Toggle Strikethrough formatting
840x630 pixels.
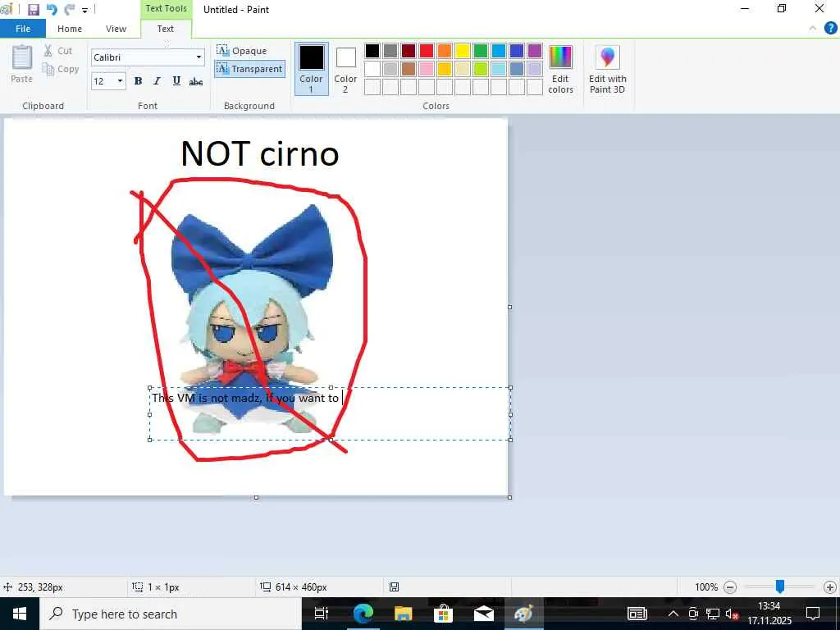(x=195, y=81)
